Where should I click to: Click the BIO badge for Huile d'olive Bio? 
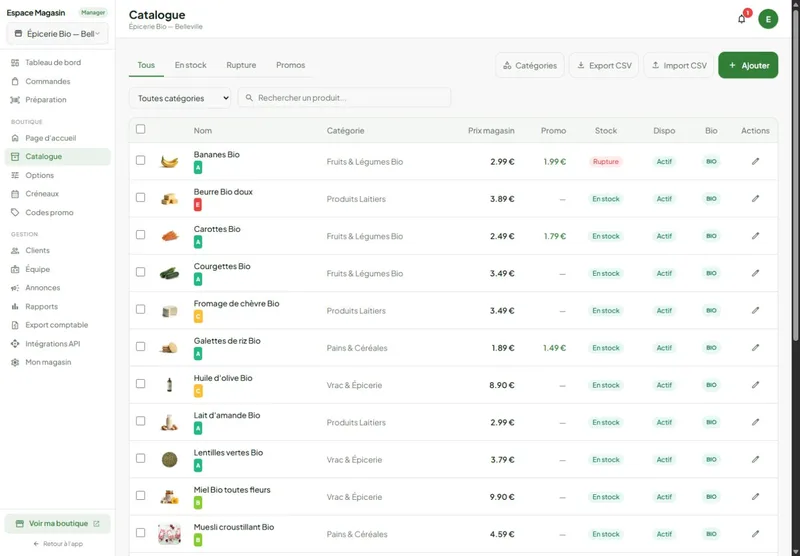tap(711, 385)
